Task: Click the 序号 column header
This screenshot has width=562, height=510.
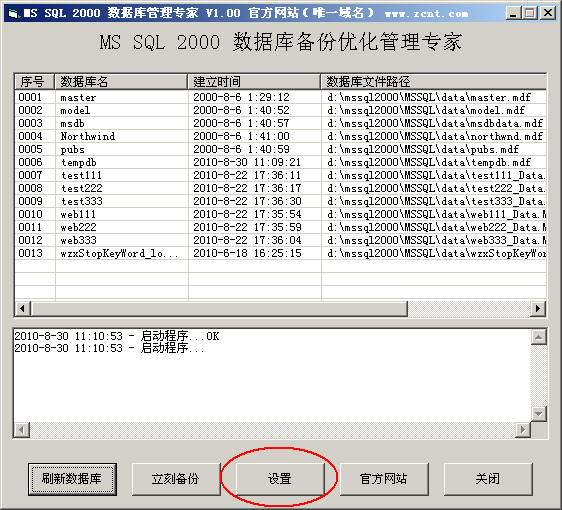Action: pyautogui.click(x=35, y=82)
